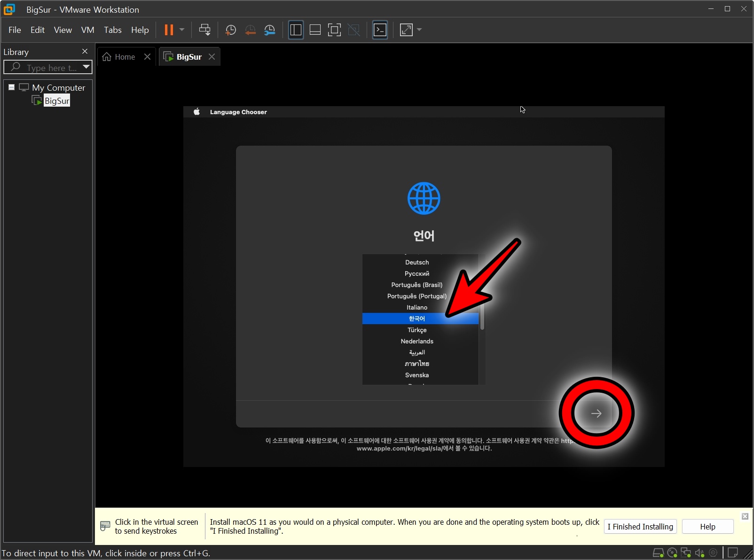Image resolution: width=754 pixels, height=560 pixels.
Task: Toggle the console view terminal icon
Action: tap(380, 30)
